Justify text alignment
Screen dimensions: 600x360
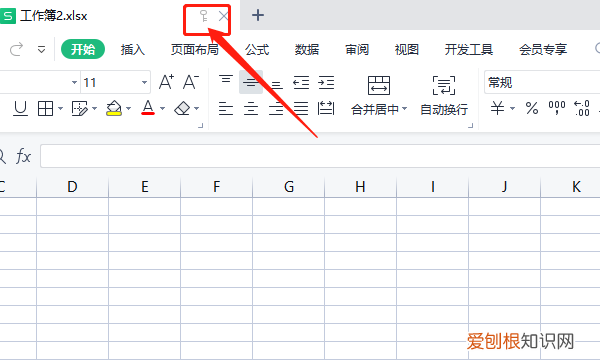click(x=301, y=109)
